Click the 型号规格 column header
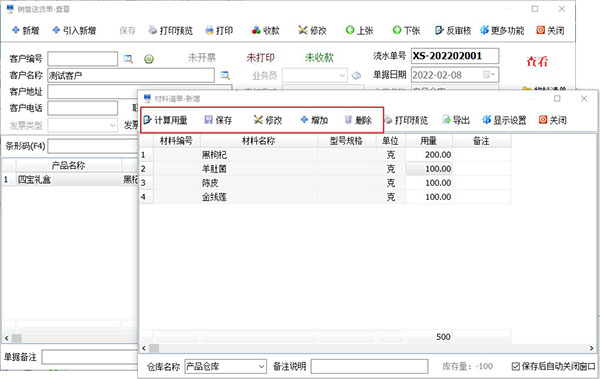600x379 pixels. coord(346,141)
